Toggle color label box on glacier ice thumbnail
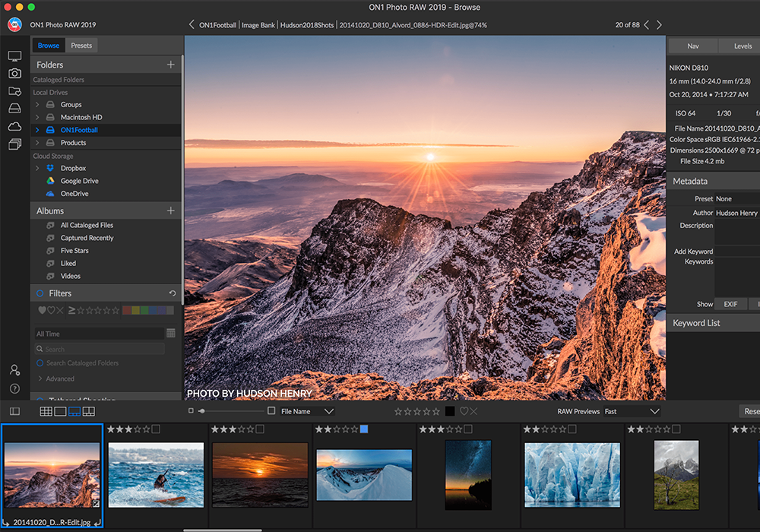The height and width of the screenshot is (532, 760). click(x=572, y=429)
